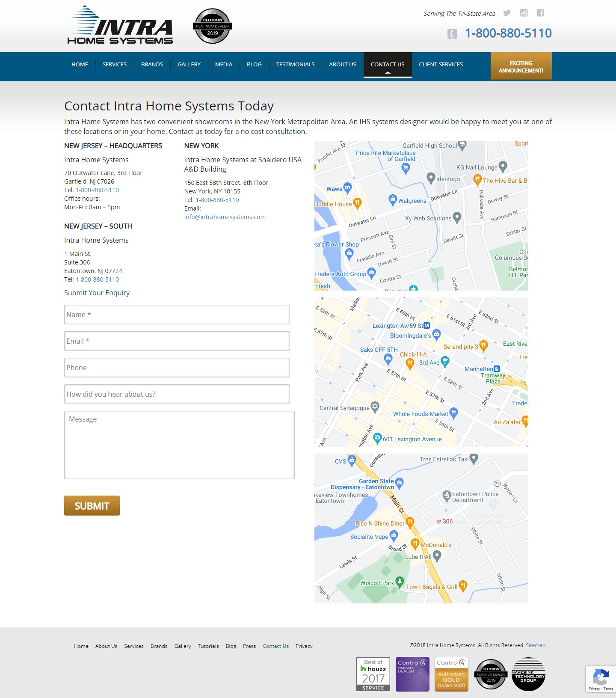
Task: Call the large 1-800-880-5110 header number
Action: point(508,33)
